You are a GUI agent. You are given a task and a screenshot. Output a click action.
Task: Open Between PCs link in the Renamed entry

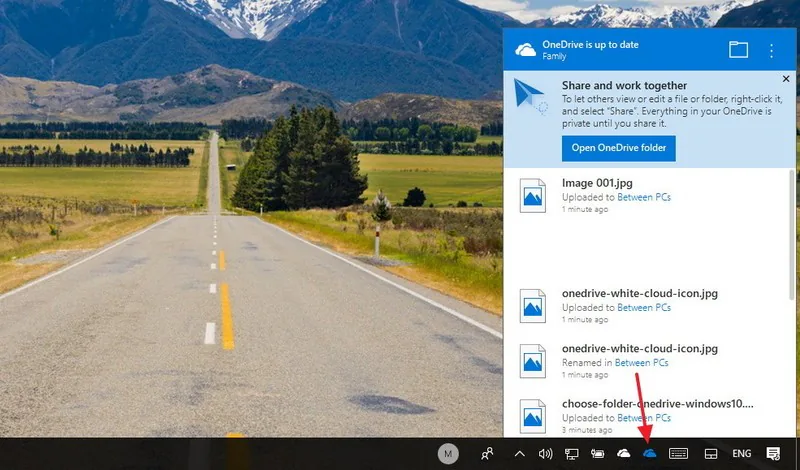coord(641,363)
